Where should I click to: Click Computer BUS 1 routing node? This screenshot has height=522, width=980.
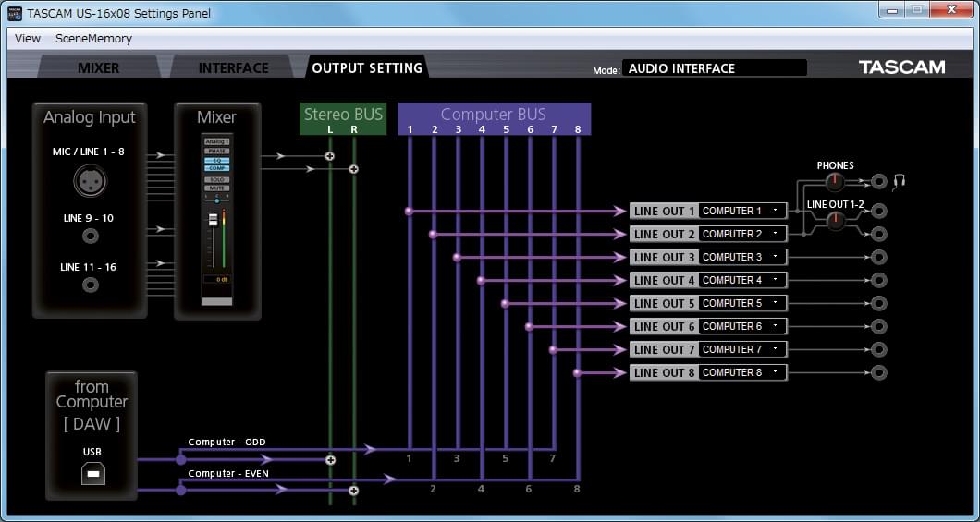point(409,211)
